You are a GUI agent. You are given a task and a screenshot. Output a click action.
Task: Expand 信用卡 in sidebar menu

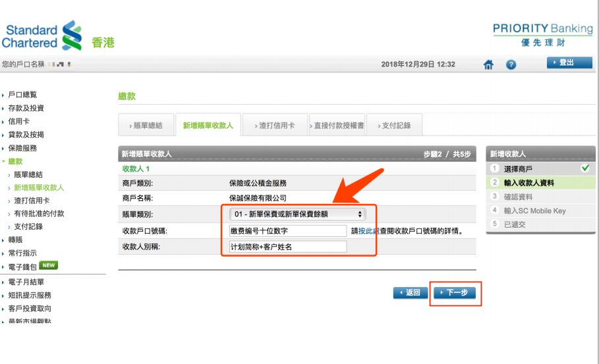18,121
